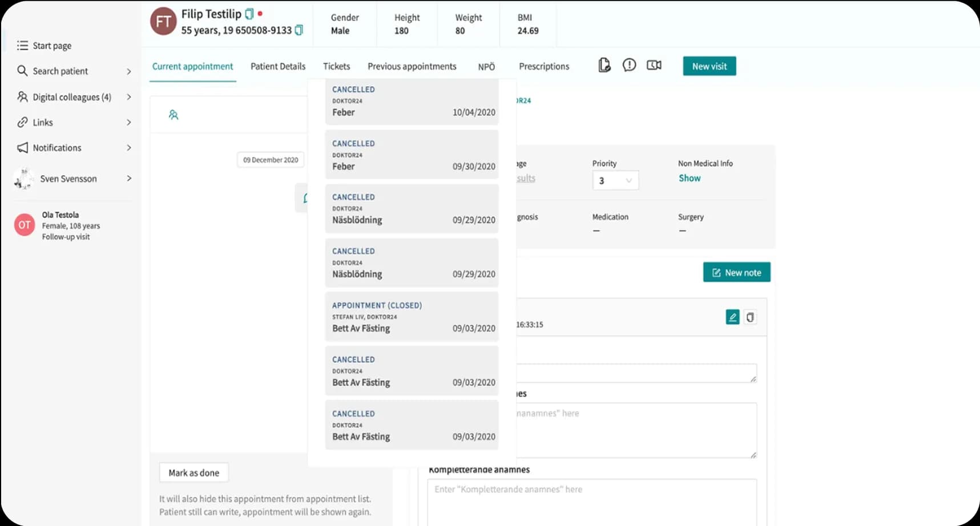The width and height of the screenshot is (980, 526).
Task: Expand Digital colleagues (4) chevron
Action: pos(129,97)
